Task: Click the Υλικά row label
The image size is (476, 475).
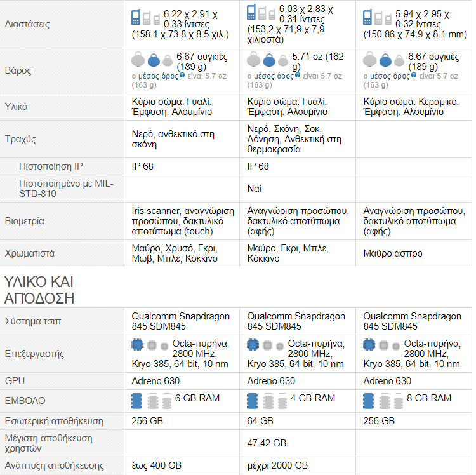Action: click(x=16, y=107)
